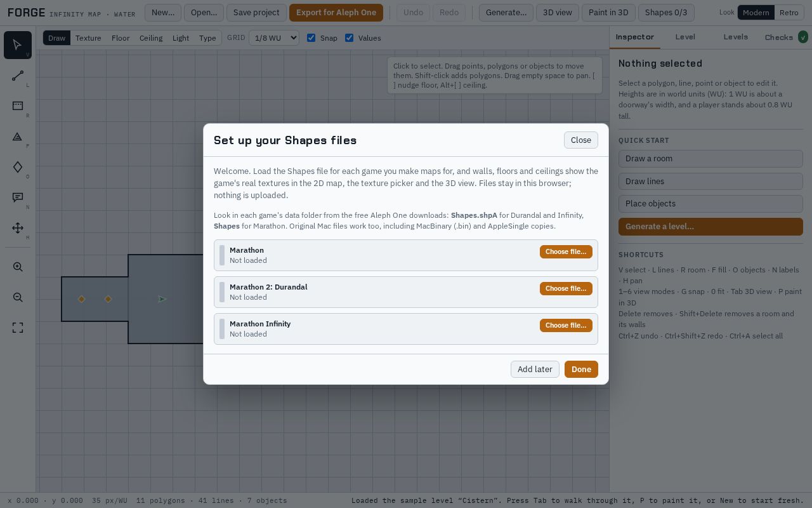The image size is (812, 508).
Task: Click the Paint in 3D button
Action: click(x=608, y=13)
